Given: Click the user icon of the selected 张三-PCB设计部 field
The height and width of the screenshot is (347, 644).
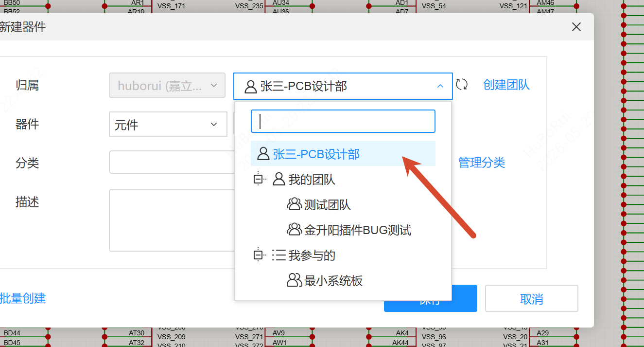Looking at the screenshot, I should [x=250, y=87].
